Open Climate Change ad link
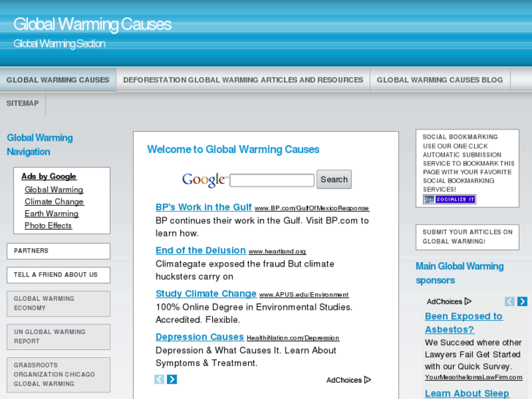 click(x=54, y=201)
